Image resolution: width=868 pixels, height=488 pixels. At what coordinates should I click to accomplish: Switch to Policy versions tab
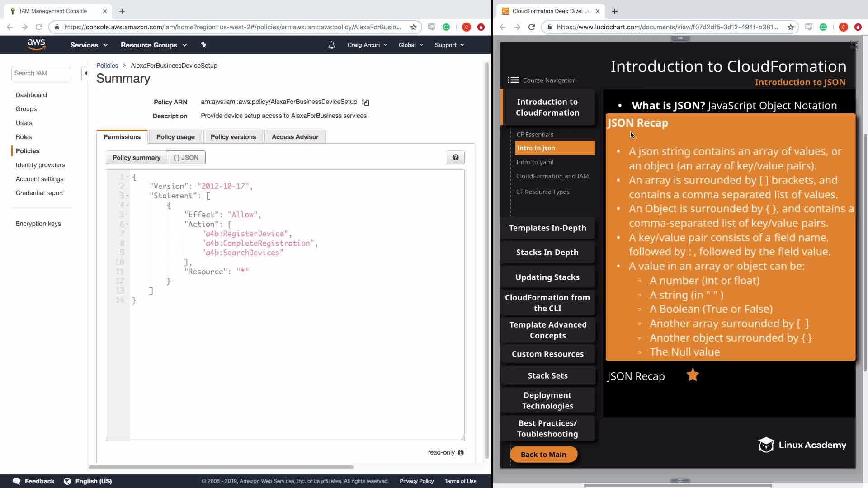tap(233, 137)
